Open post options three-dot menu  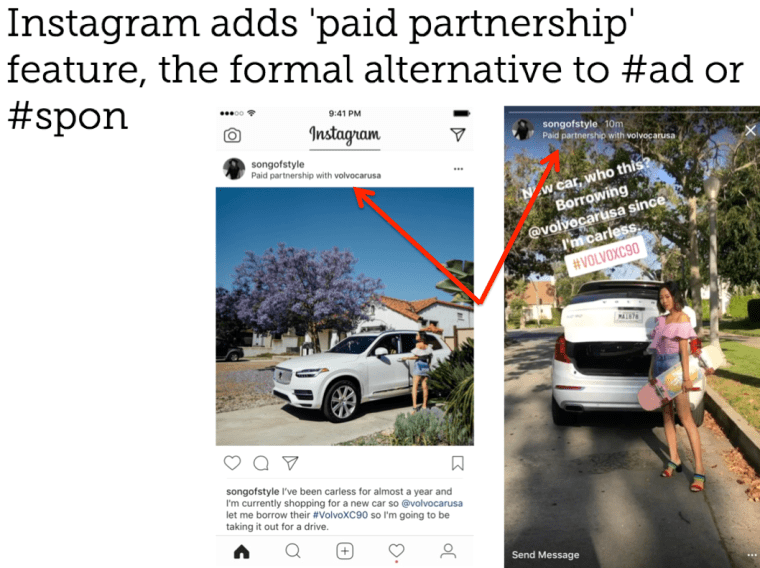[458, 169]
